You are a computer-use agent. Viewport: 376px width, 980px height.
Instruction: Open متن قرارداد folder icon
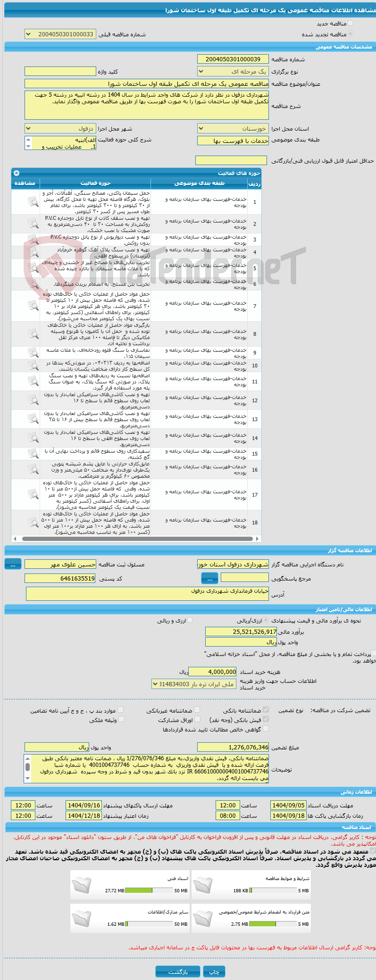(203, 918)
